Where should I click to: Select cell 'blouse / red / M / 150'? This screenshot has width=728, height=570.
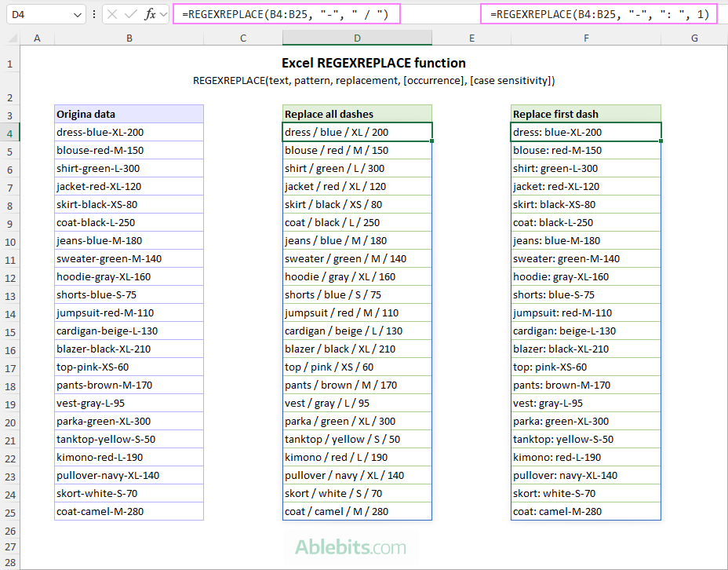tap(357, 150)
